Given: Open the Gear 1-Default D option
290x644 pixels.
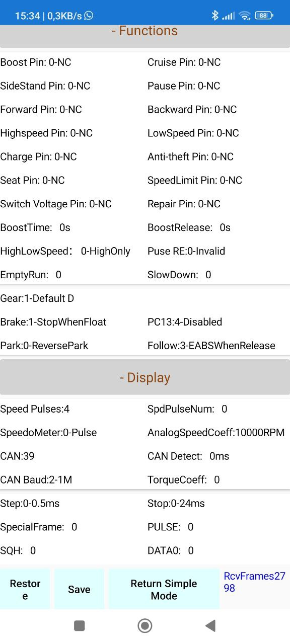Looking at the screenshot, I should point(37,298).
